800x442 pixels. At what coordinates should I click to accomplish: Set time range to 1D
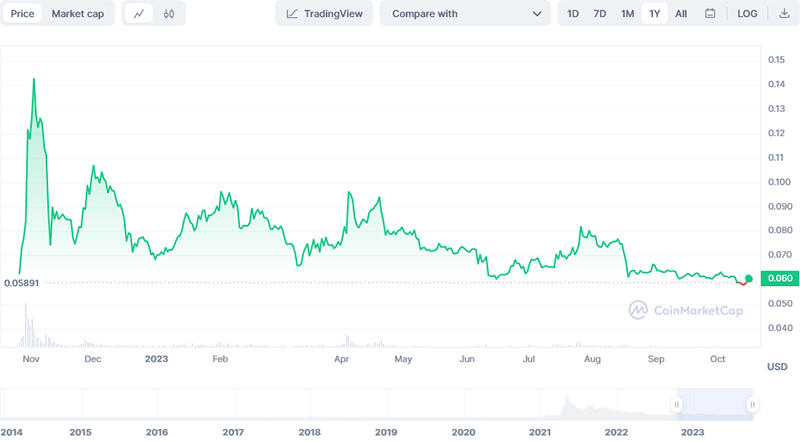tap(573, 14)
